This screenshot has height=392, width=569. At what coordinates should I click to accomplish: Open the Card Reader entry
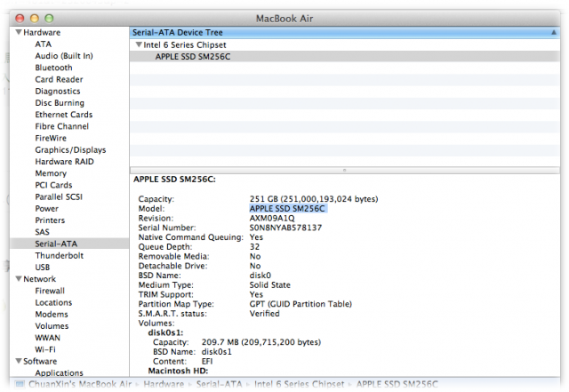pos(60,79)
